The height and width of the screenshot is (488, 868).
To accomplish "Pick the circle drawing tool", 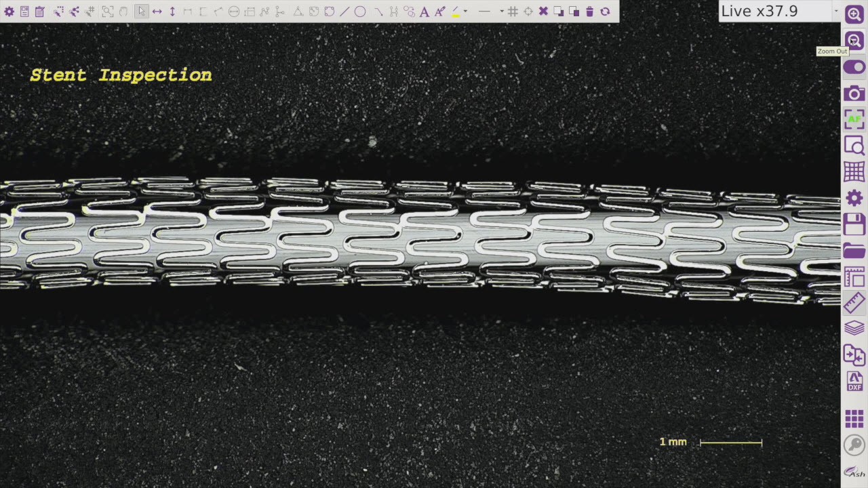I will click(x=360, y=12).
